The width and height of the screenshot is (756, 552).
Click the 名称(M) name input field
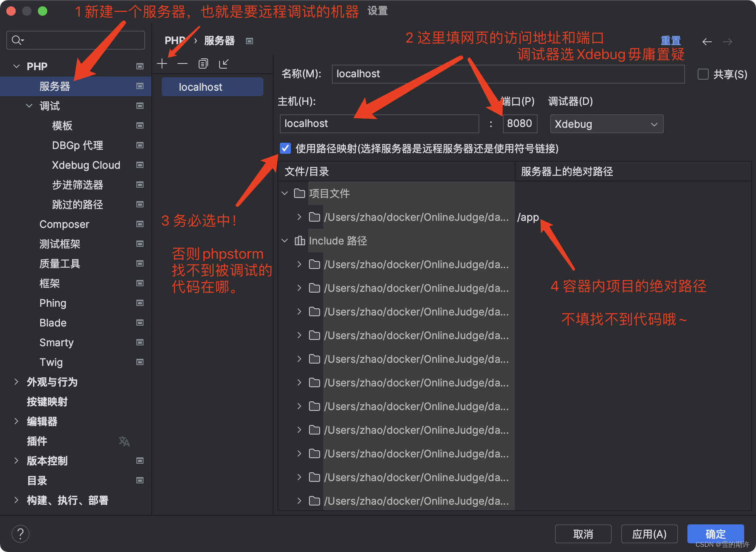(x=508, y=74)
